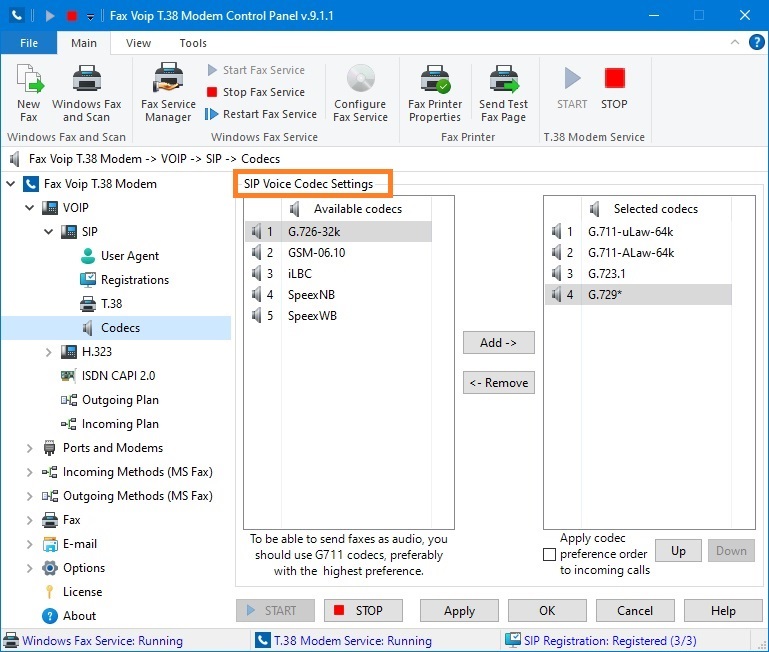Select G.729* in selected codecs
769x652 pixels.
pyautogui.click(x=638, y=295)
